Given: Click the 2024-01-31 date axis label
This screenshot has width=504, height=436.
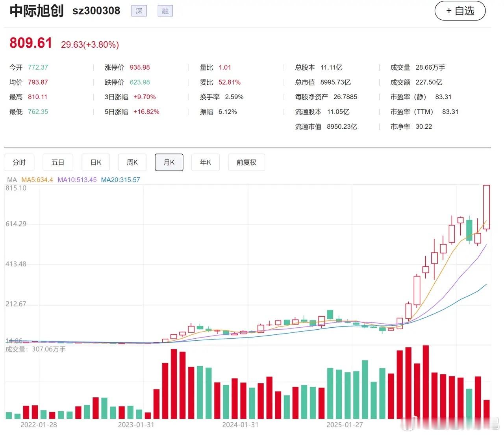Looking at the screenshot, I should pyautogui.click(x=240, y=425).
